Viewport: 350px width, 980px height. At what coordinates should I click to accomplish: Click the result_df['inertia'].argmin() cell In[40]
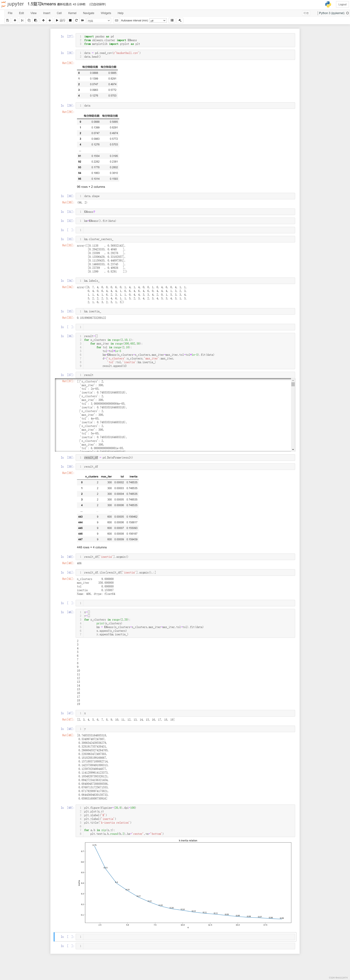pos(185,557)
